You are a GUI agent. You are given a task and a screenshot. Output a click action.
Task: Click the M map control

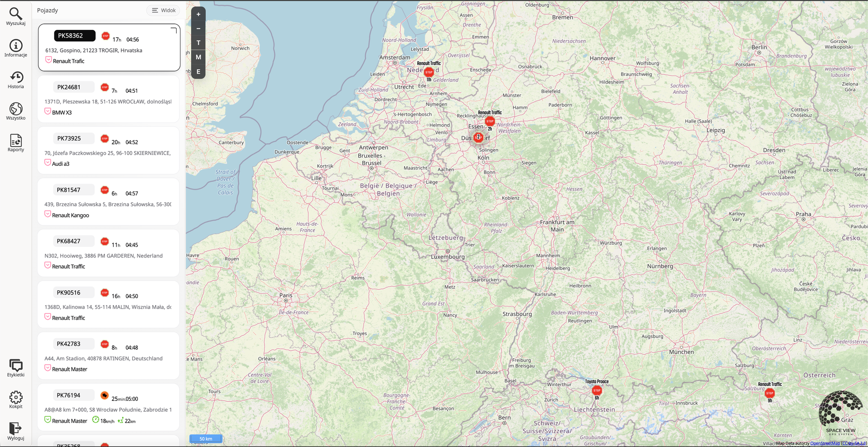tap(198, 57)
